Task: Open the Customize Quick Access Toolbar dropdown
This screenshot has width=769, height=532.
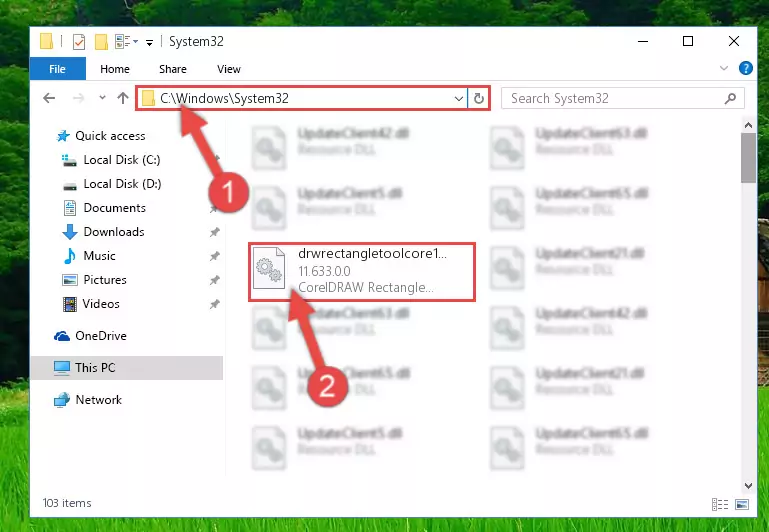Action: pos(149,43)
